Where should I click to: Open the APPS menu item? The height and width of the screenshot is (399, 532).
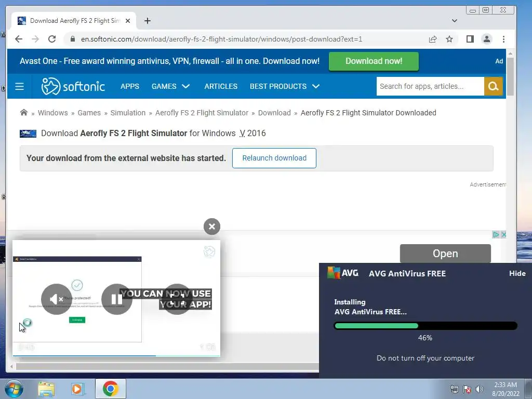click(x=129, y=86)
